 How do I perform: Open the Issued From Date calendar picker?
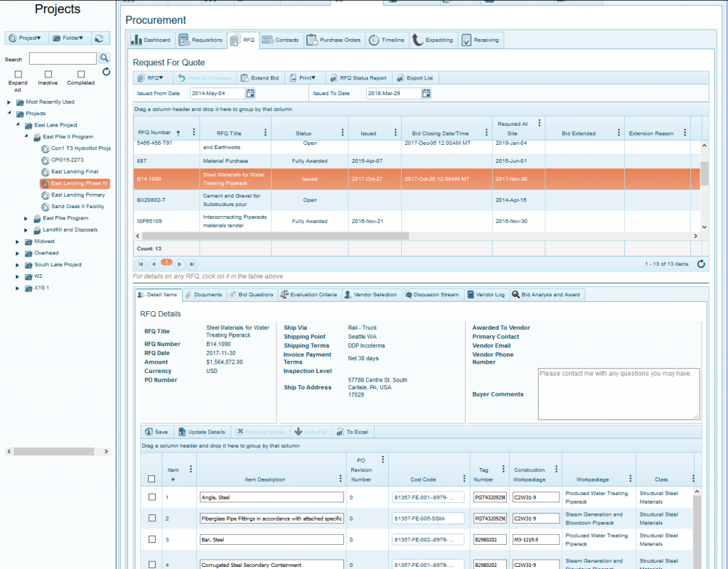(250, 93)
